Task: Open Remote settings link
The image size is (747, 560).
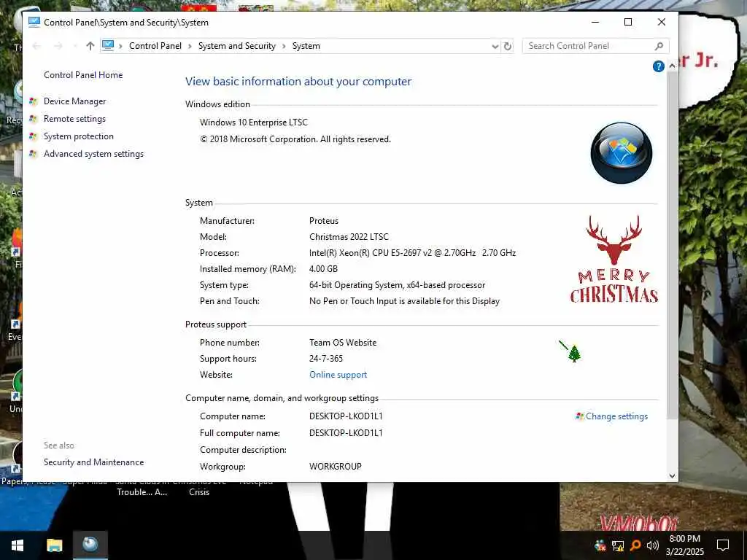Action: (x=75, y=119)
